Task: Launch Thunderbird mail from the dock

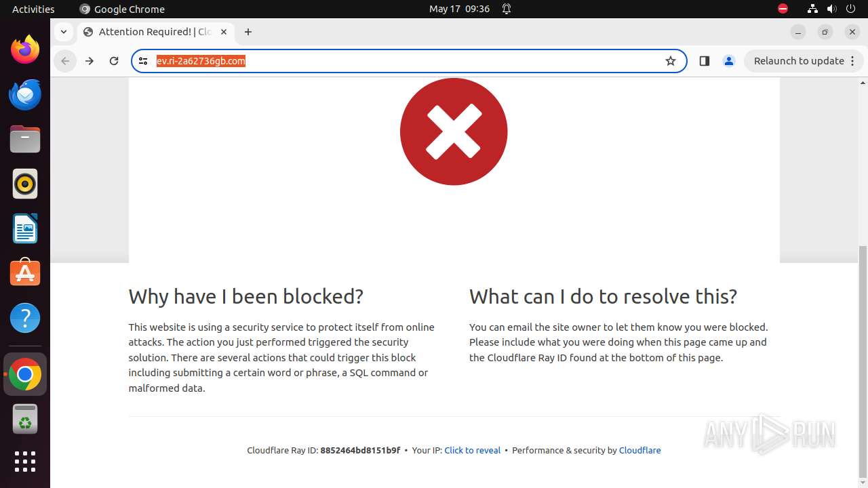Action: [x=25, y=94]
